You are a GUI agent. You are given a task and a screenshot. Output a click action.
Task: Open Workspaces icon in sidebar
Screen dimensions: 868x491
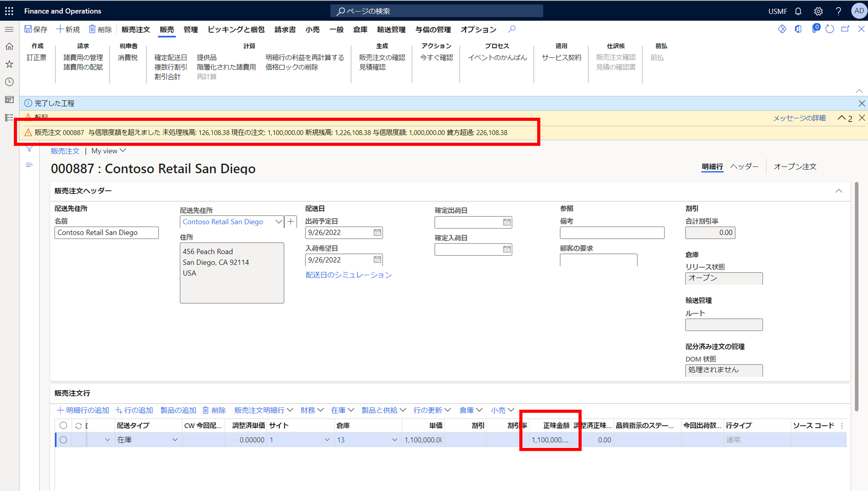pyautogui.click(x=9, y=100)
